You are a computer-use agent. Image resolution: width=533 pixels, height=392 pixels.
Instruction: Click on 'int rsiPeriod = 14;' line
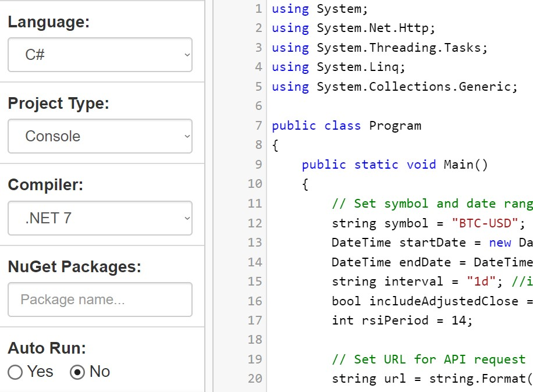pyautogui.click(x=402, y=320)
